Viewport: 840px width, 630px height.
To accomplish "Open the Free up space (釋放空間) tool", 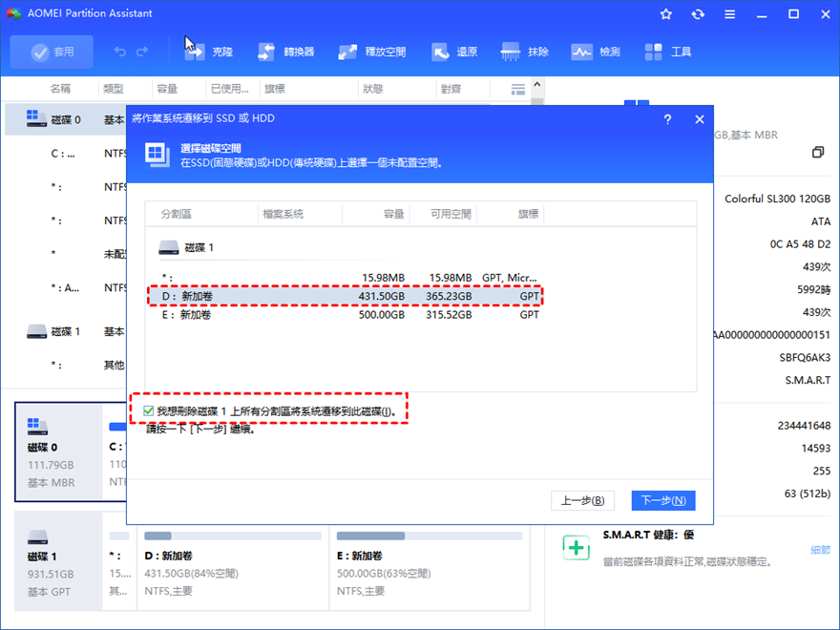I will coord(371,52).
